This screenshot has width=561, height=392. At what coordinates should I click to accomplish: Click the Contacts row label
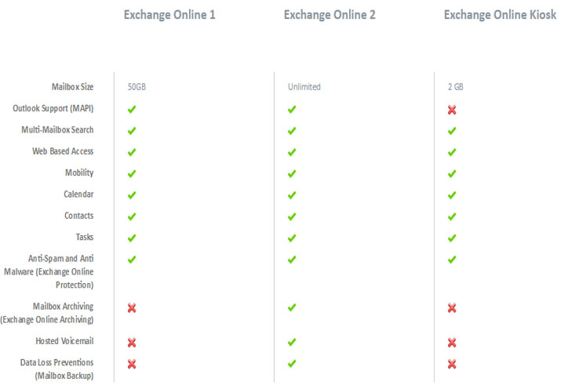pos(78,216)
